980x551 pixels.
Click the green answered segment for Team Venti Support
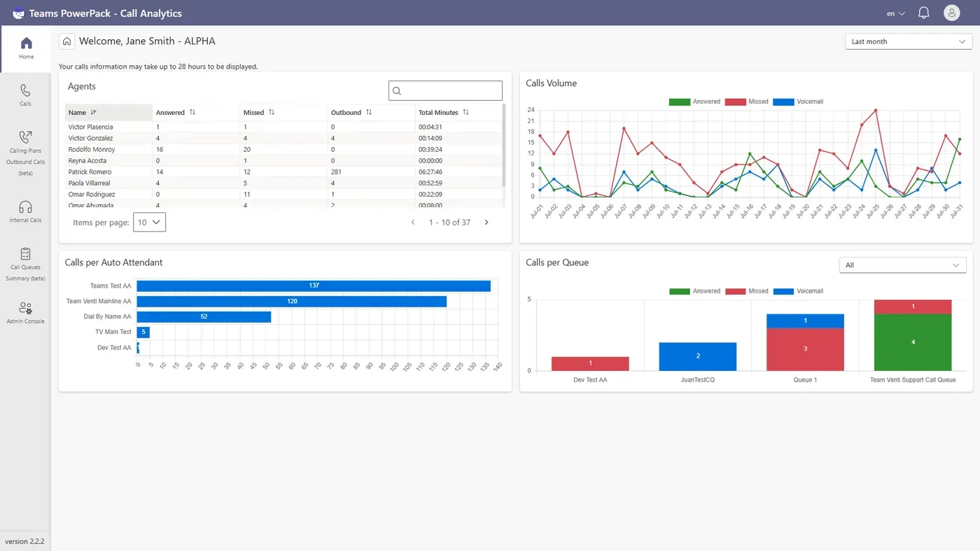coord(913,342)
